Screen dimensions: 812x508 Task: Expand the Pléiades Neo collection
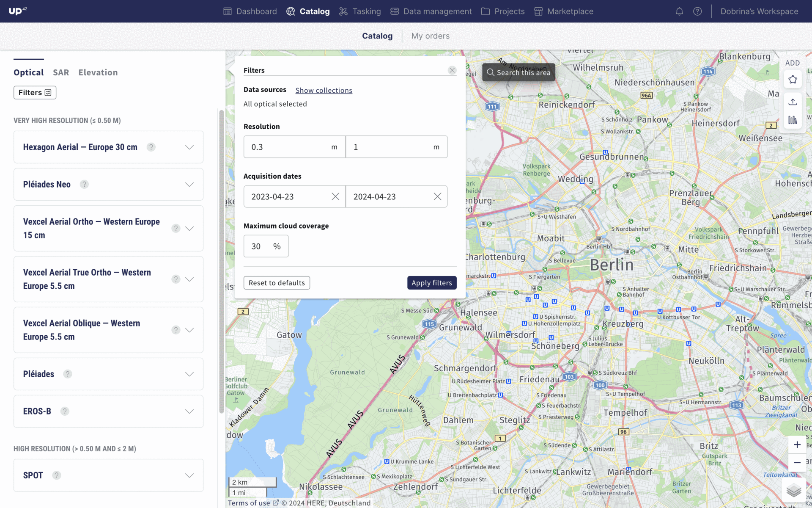(189, 184)
